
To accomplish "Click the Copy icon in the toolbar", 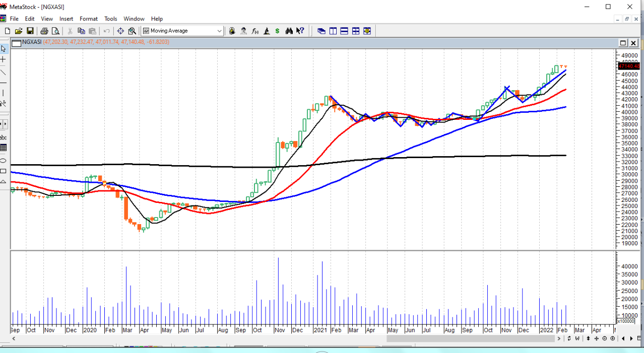I will click(x=81, y=31).
